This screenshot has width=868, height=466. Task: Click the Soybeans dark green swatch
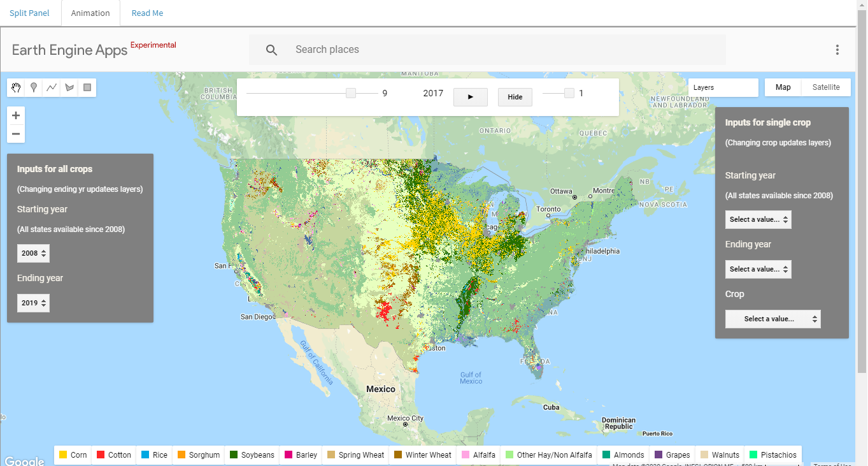(234, 455)
